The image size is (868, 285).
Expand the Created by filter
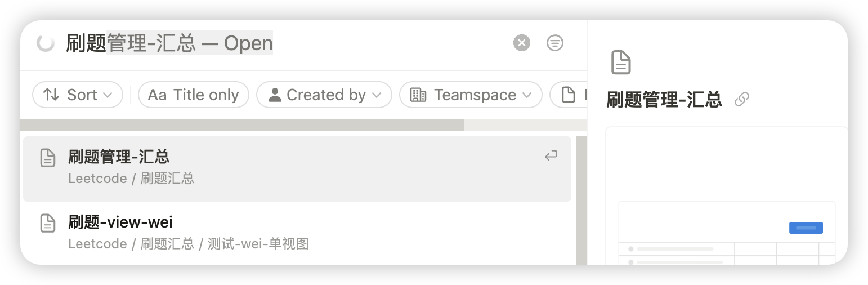click(x=324, y=95)
